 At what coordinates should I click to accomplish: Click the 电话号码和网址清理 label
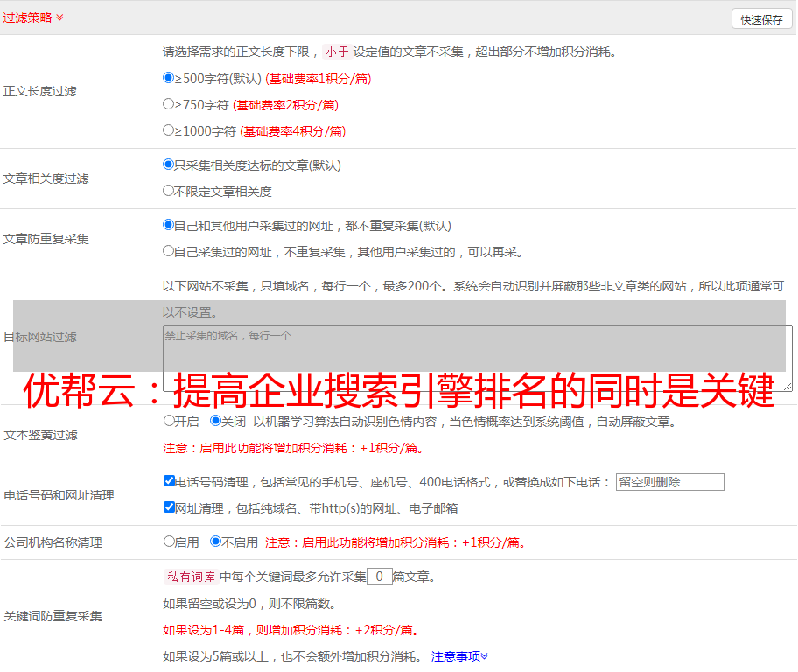(x=59, y=495)
